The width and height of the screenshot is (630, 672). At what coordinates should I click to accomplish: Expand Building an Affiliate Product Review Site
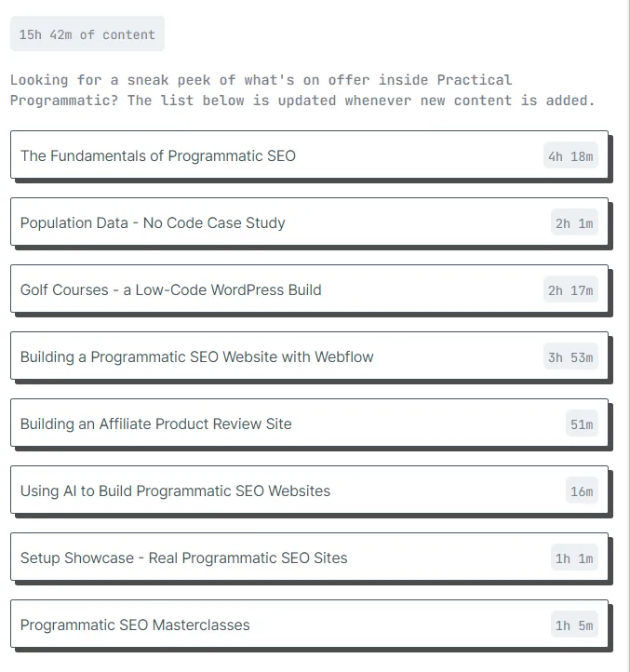tap(309, 423)
